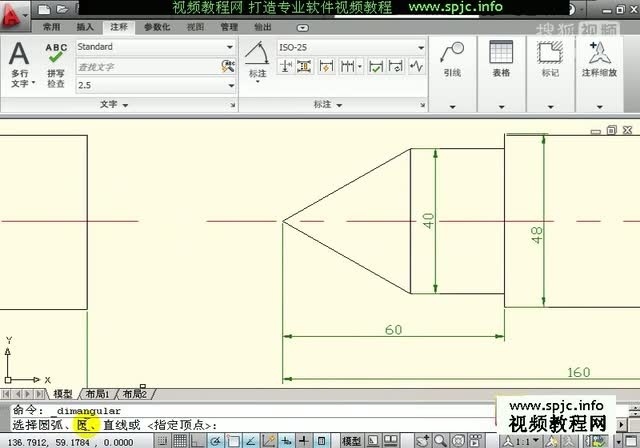Expand the arrow under the 引线 panel
Viewport: 640px width, 448px height.
[x=452, y=107]
